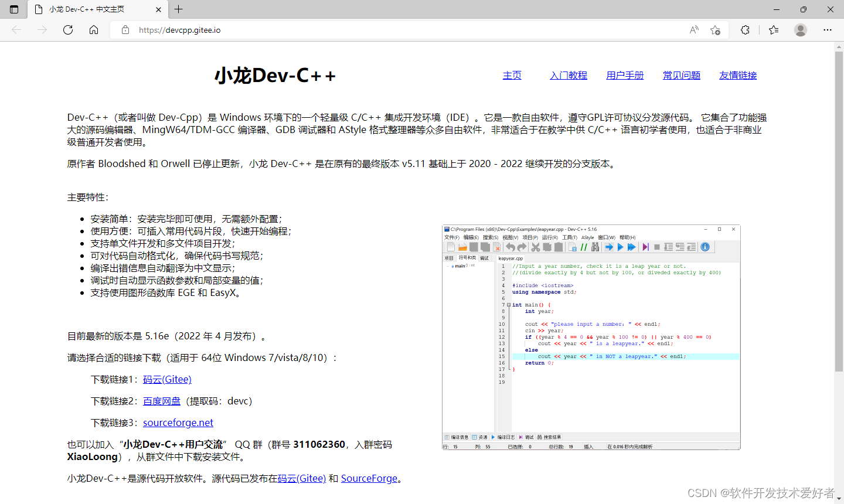This screenshot has height=504, width=844.
Task: Click the vertical page scrollbar thumb
Action: point(839,211)
